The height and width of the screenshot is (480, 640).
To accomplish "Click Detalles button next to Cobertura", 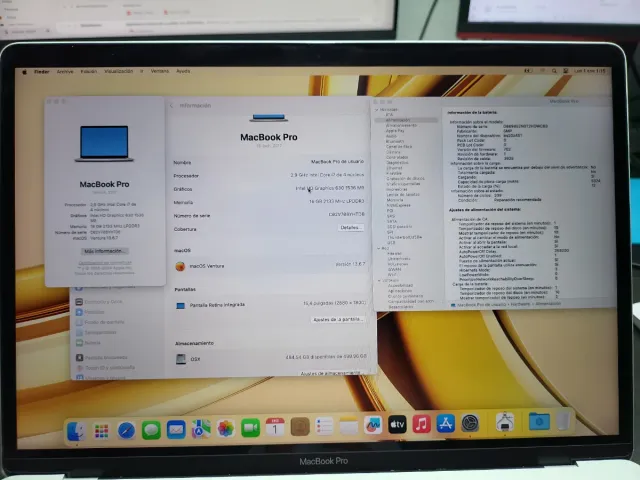I will [x=349, y=227].
